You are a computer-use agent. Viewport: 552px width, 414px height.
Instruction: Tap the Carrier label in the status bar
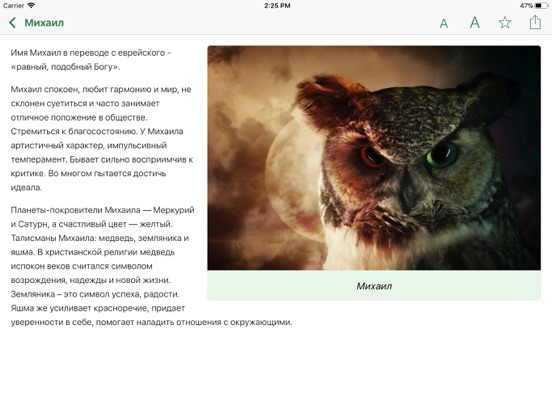[14, 6]
